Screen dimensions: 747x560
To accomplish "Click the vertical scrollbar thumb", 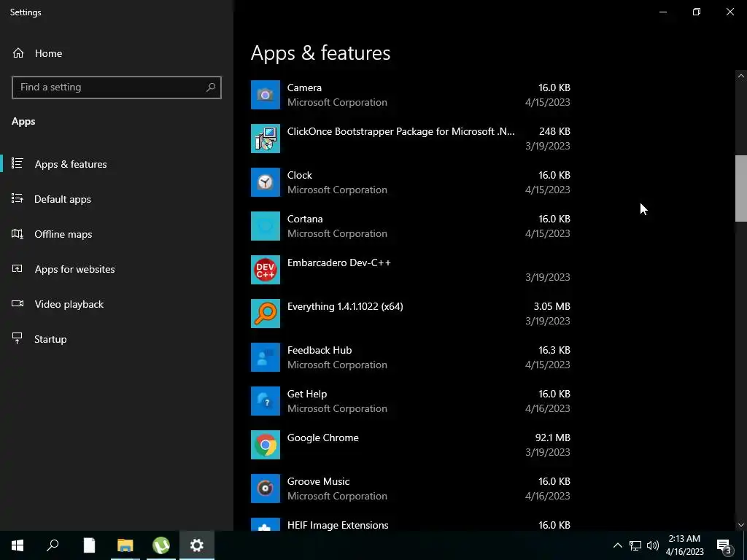I will pyautogui.click(x=741, y=189).
